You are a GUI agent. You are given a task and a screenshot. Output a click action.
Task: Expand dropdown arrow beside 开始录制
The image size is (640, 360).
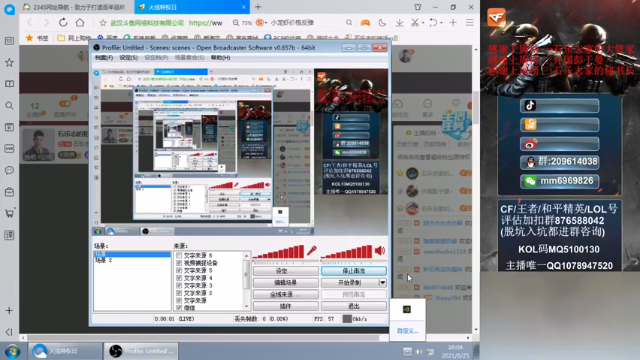[x=382, y=282]
